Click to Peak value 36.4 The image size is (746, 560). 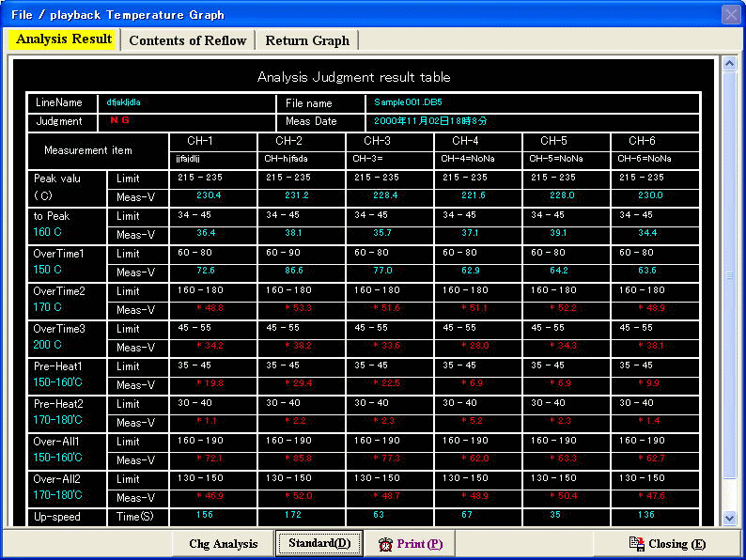[206, 233]
